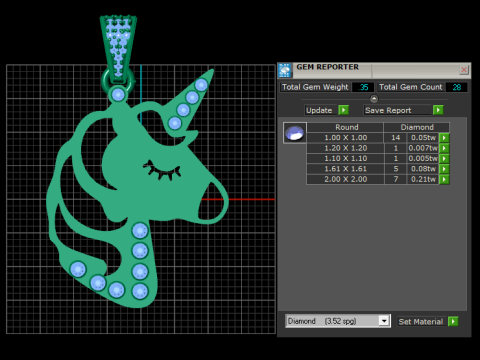Click the Set Material button label

(421, 322)
